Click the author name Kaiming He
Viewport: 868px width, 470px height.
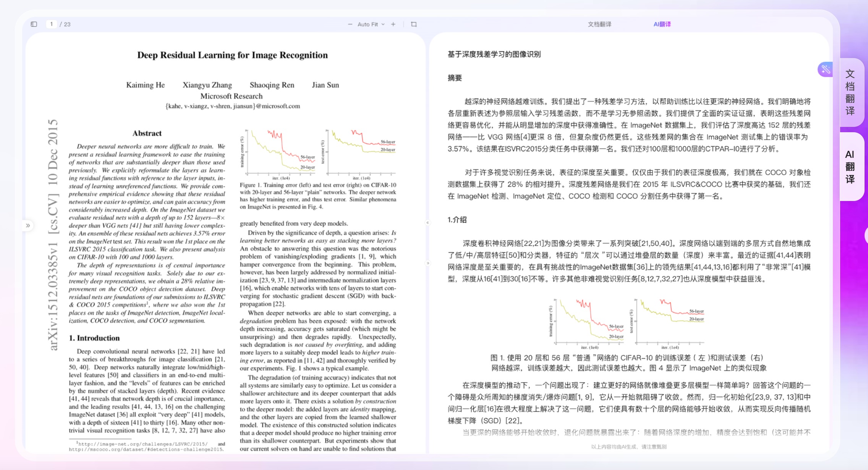(146, 85)
